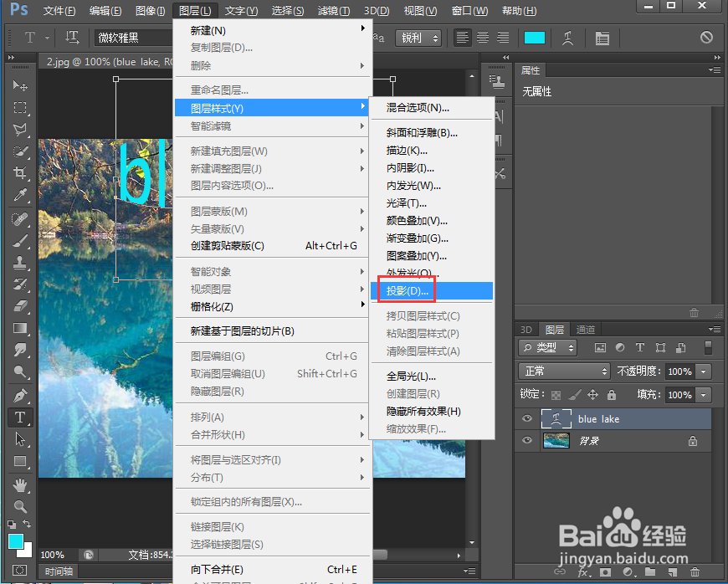Select the Smudge tool
The image size is (728, 584).
[20, 350]
